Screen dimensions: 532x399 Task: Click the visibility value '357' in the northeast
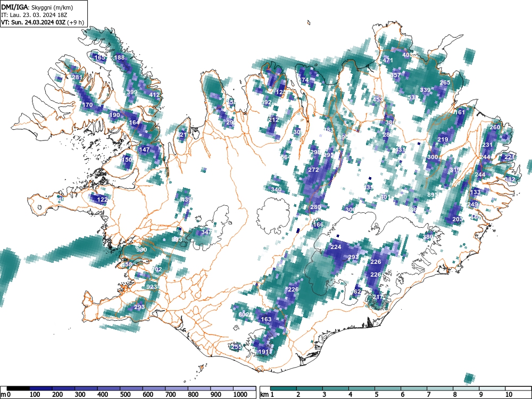tap(396, 75)
